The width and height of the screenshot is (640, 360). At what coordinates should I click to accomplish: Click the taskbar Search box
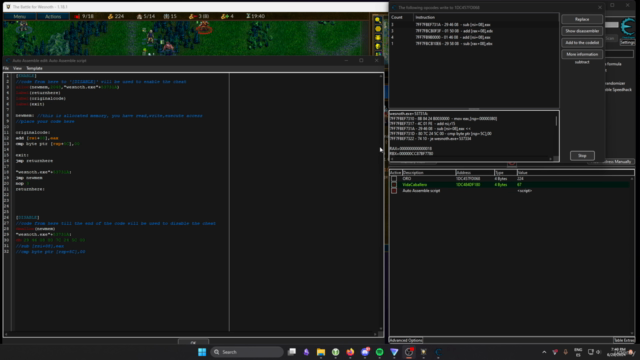[247, 352]
